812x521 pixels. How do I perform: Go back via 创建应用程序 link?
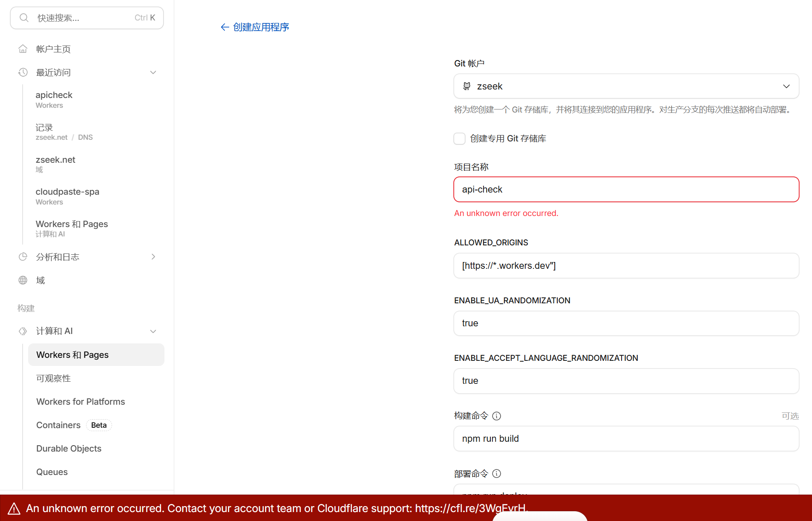[x=255, y=27]
